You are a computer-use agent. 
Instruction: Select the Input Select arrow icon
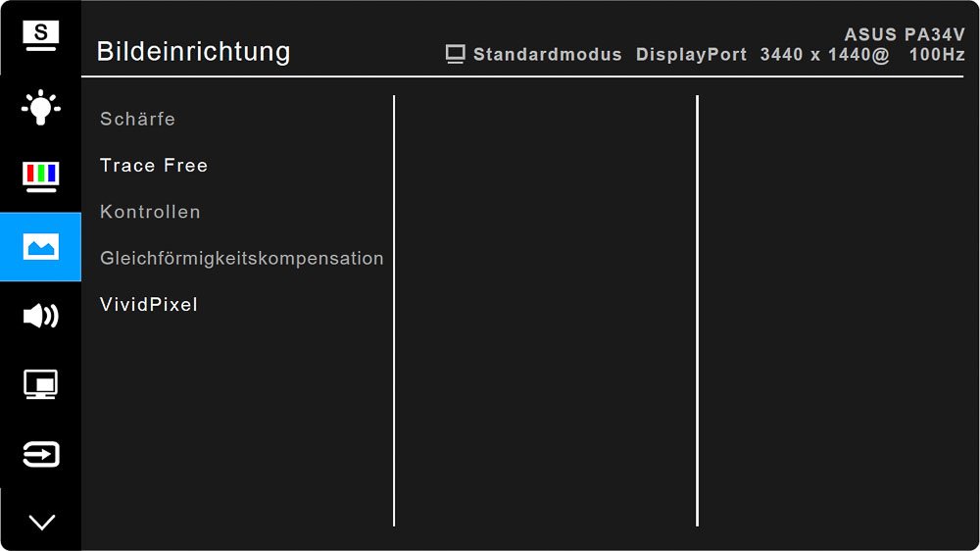coord(40,454)
